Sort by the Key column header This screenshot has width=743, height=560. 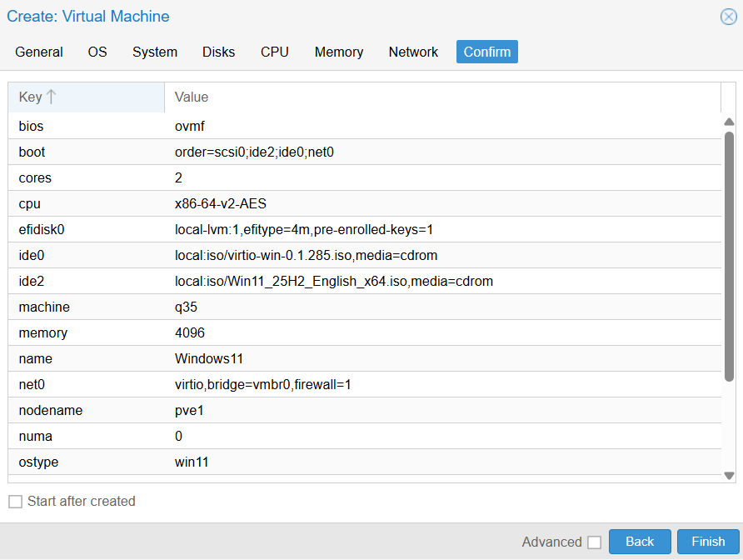tap(86, 97)
